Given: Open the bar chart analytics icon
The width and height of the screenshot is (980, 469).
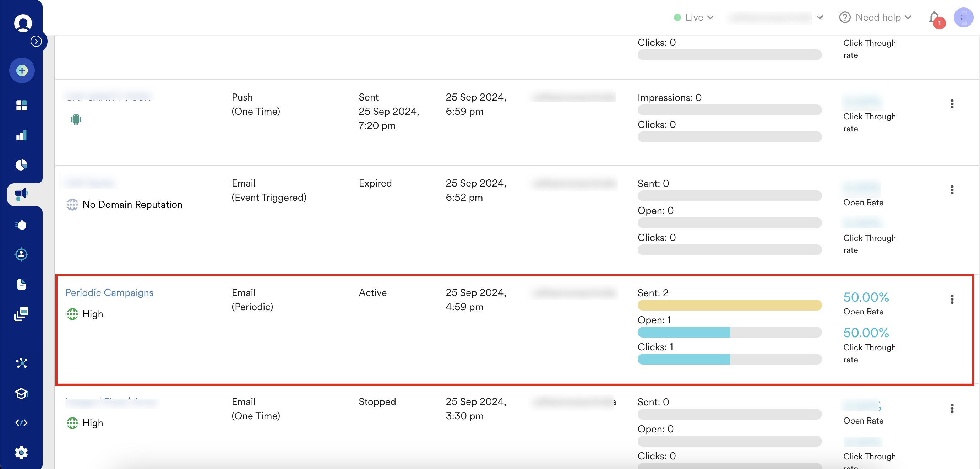Looking at the screenshot, I should coord(22,135).
